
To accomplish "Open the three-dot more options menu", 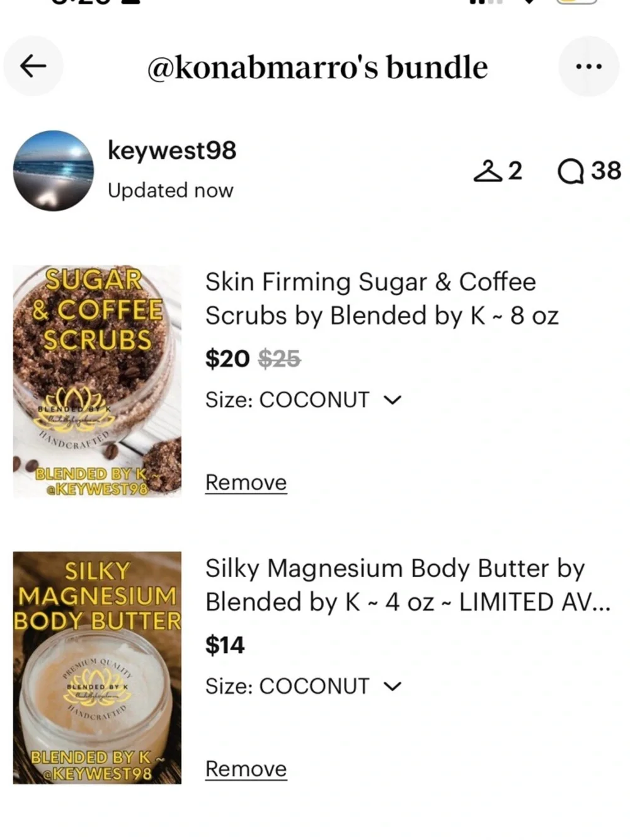I will pos(589,66).
